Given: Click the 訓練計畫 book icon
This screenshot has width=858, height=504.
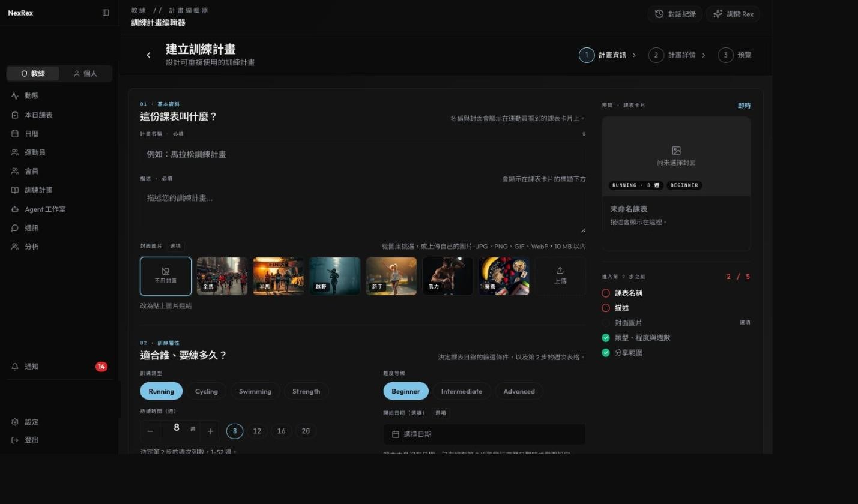Looking at the screenshot, I should [15, 190].
